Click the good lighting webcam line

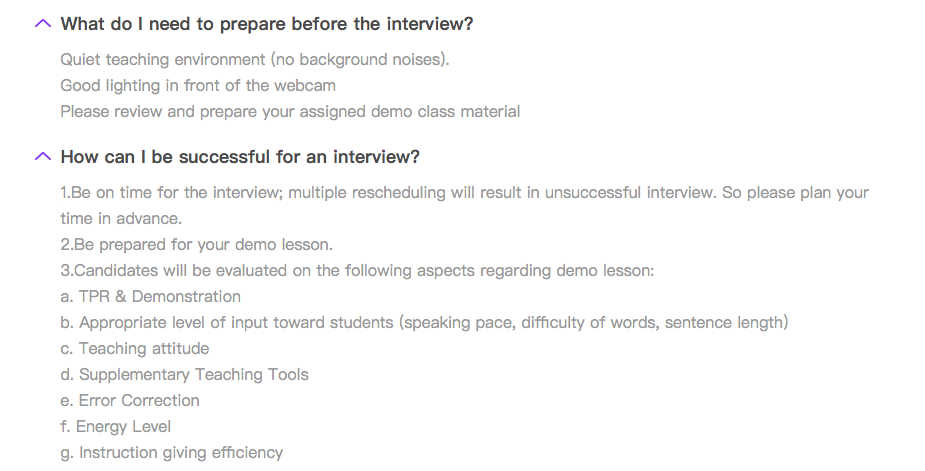click(x=198, y=86)
